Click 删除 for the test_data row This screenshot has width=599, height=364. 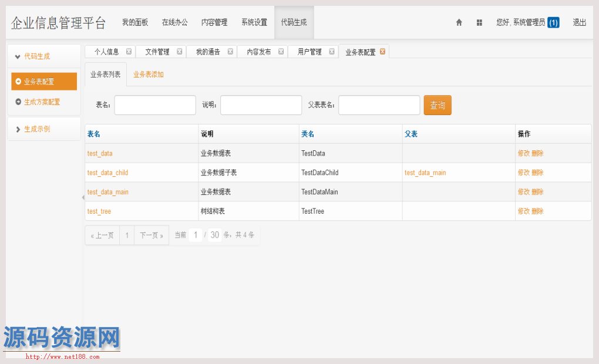coord(537,154)
